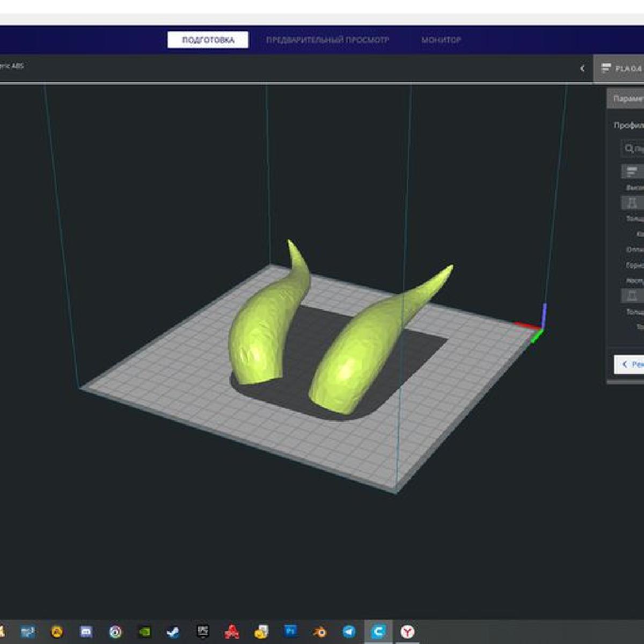
Task: Open Telegram from the taskbar
Action: 349,632
